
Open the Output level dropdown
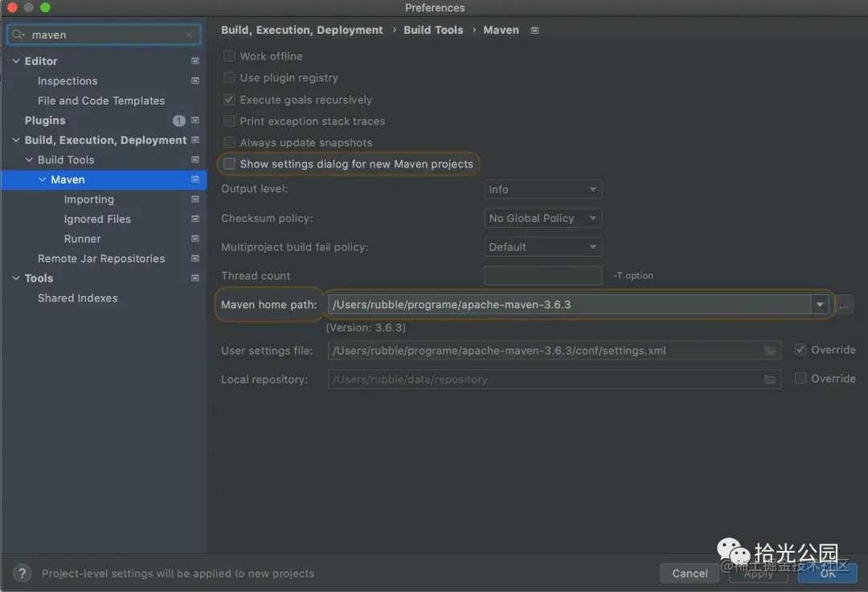542,189
